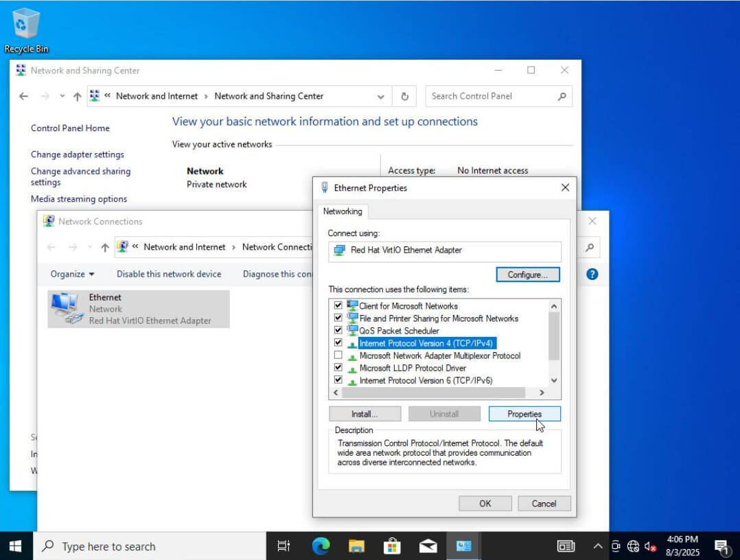This screenshot has width=740, height=560.
Task: Click the Control Panel taskbar icon
Action: [463, 546]
